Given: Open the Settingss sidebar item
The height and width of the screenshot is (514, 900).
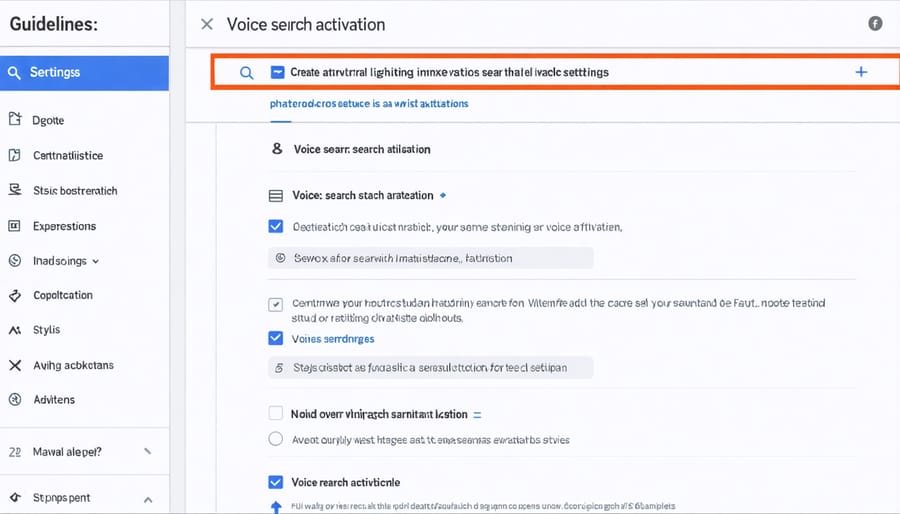Looking at the screenshot, I should point(84,73).
